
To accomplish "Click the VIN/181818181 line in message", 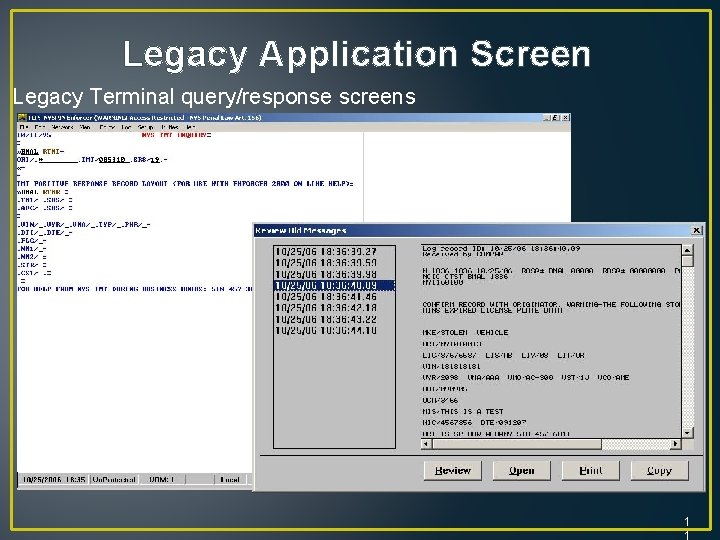I will (x=451, y=366).
